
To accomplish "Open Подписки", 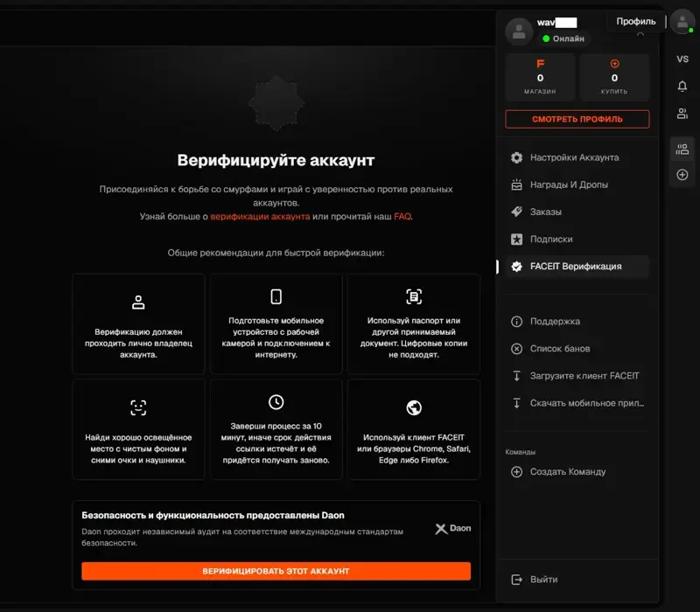I will [x=577, y=239].
